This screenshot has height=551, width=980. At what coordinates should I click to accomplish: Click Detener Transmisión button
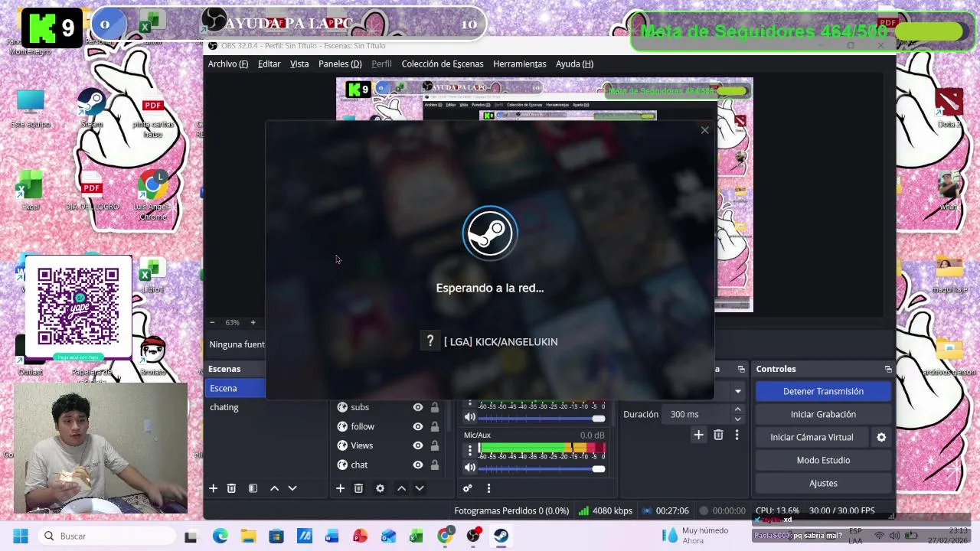tap(823, 391)
